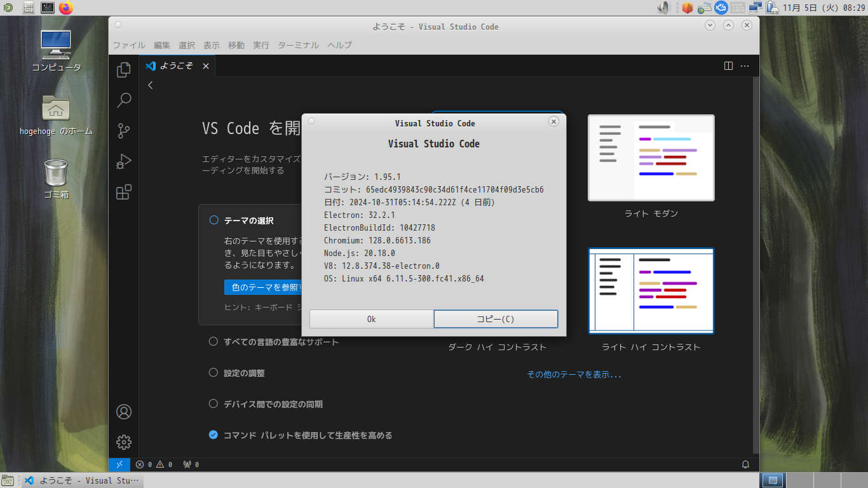Launch the file manager from the top panel

tap(29, 8)
